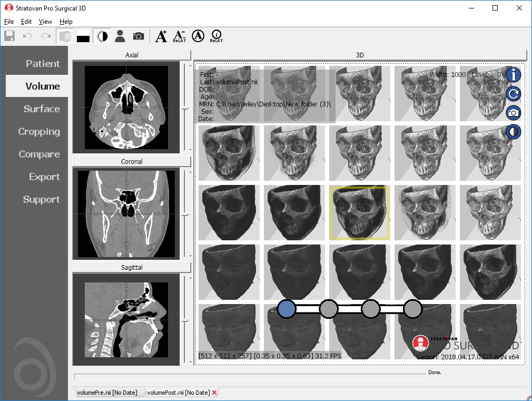532x401 pixels.
Task: Click the blue node on the preset track
Action: [x=287, y=309]
